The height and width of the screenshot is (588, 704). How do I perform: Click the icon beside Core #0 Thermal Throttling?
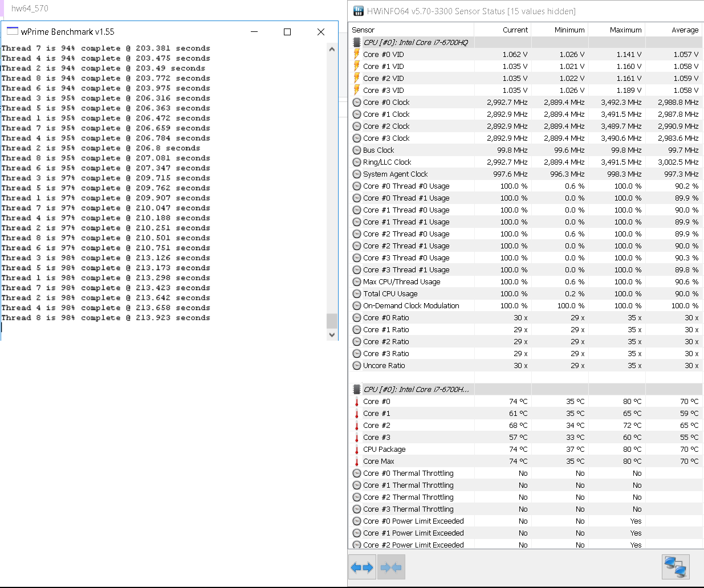357,473
